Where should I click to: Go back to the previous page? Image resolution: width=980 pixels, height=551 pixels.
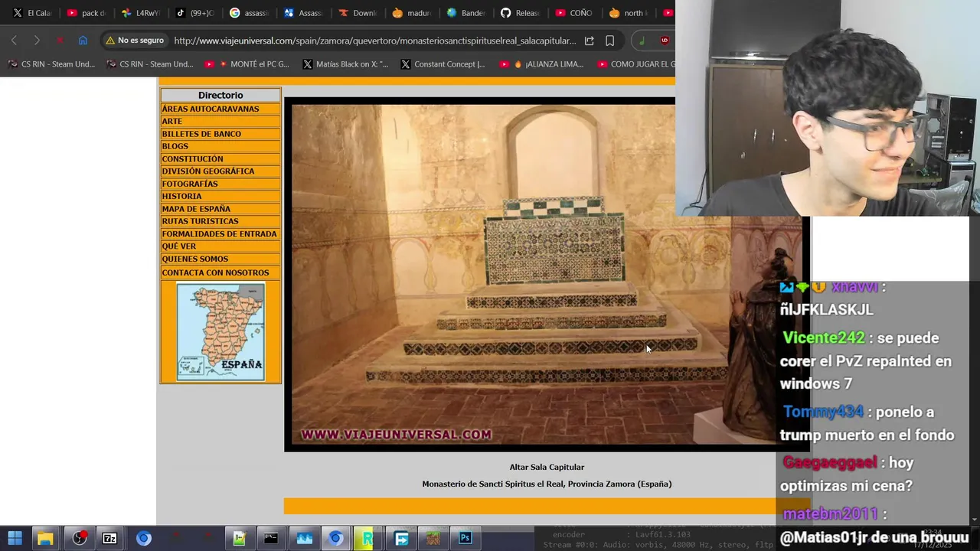(x=14, y=41)
